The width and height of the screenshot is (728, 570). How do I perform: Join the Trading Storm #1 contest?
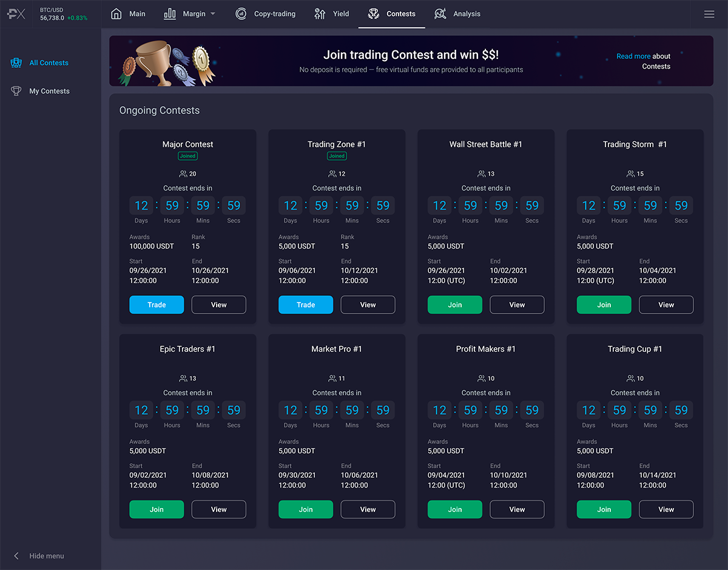(x=604, y=305)
